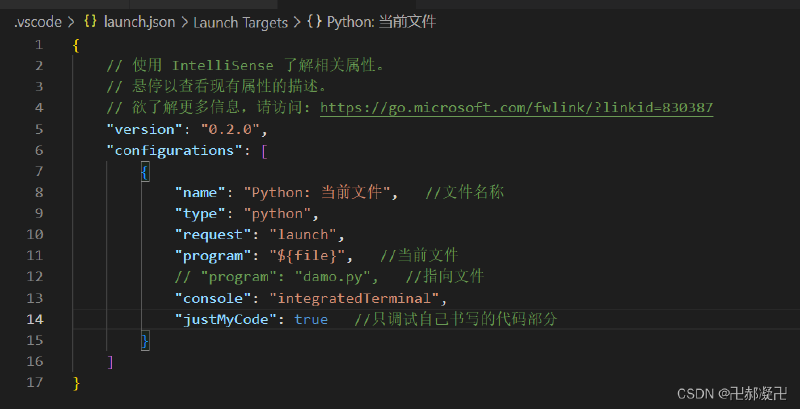The width and height of the screenshot is (800, 409).
Task: Click the "integratedTerminal" value
Action: (354, 298)
